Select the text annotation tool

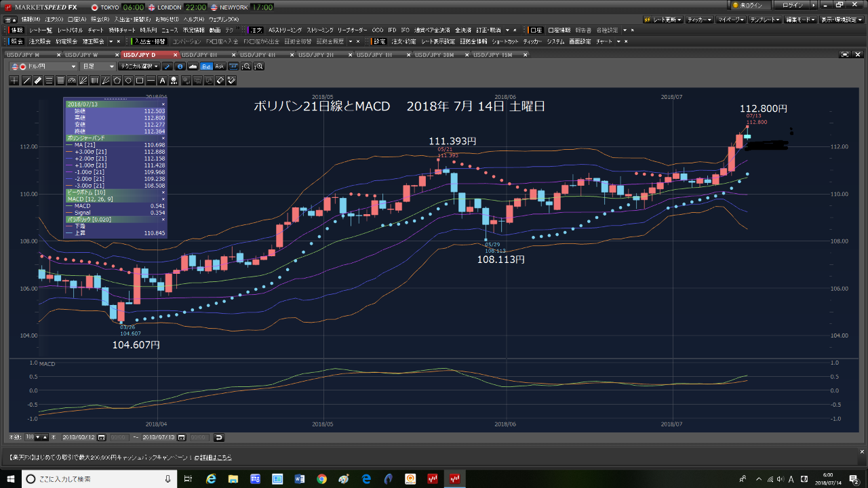tap(163, 81)
